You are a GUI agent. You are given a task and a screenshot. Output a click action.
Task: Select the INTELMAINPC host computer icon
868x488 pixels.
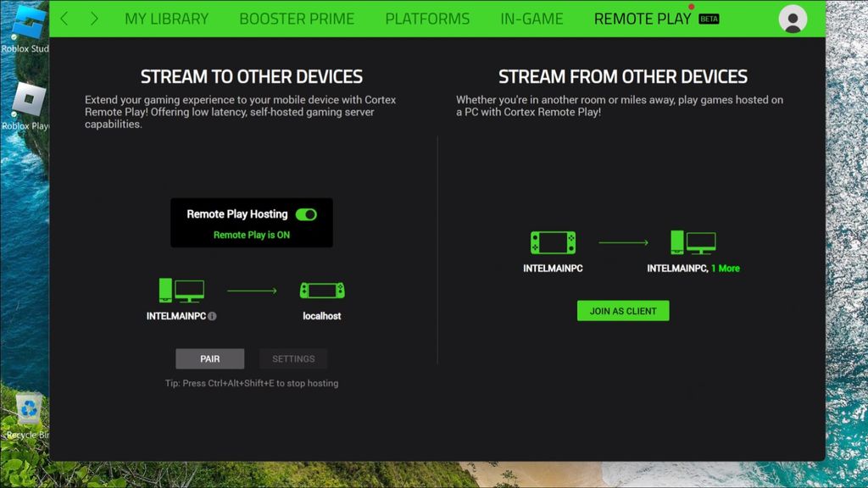tap(181, 288)
